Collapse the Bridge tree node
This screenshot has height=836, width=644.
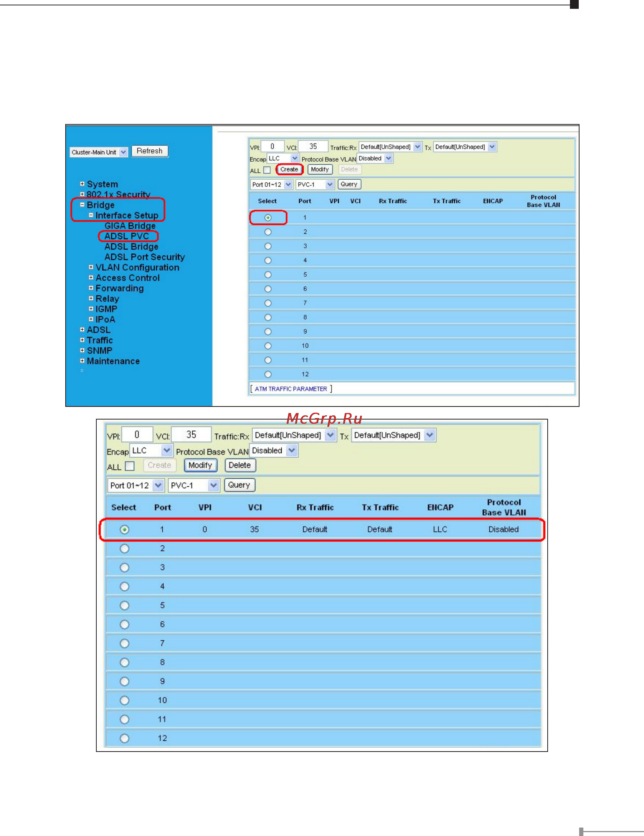[x=82, y=205]
